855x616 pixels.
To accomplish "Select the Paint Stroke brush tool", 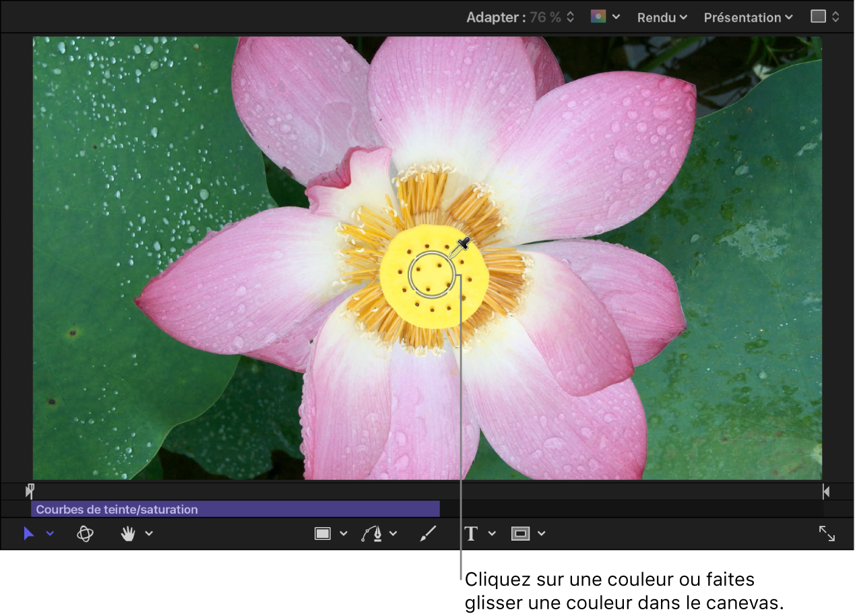I will (x=428, y=534).
